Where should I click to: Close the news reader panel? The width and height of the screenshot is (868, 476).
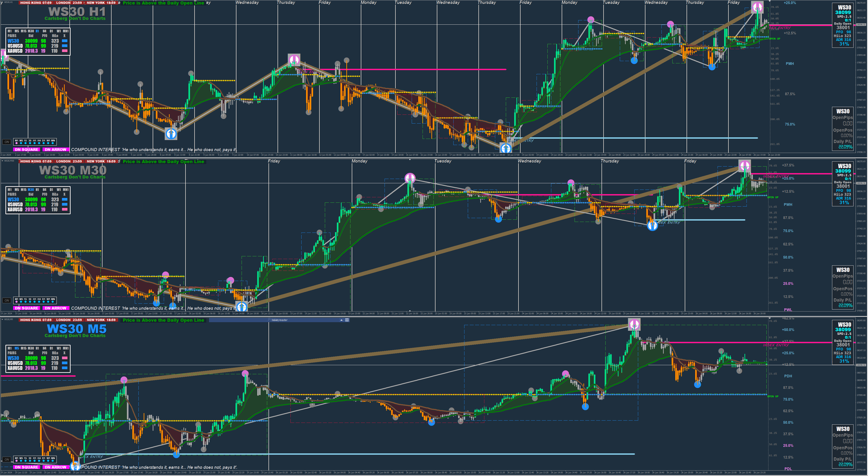click(347, 320)
